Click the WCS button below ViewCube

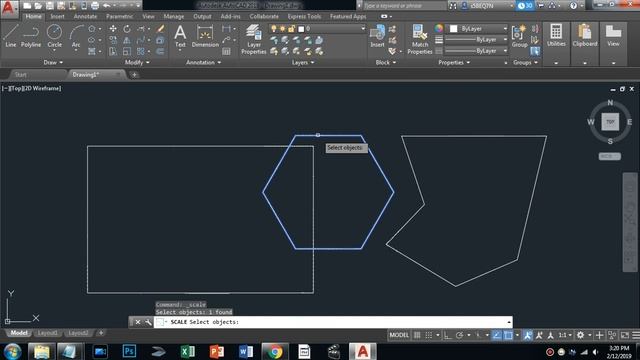(609, 156)
